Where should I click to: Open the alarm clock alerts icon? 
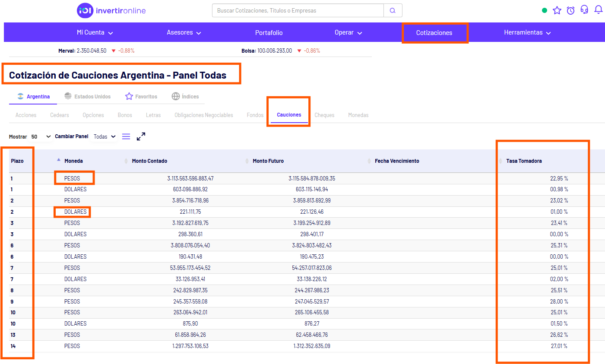pos(570,10)
